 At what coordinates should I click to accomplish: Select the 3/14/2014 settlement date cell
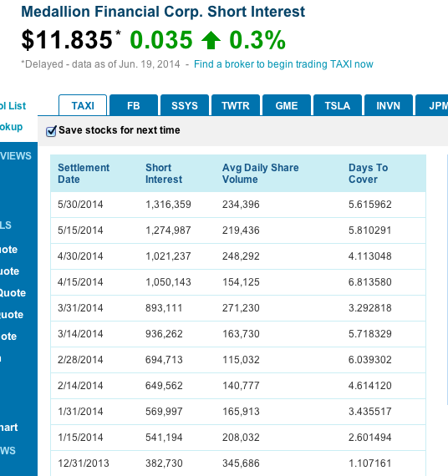pos(80,334)
